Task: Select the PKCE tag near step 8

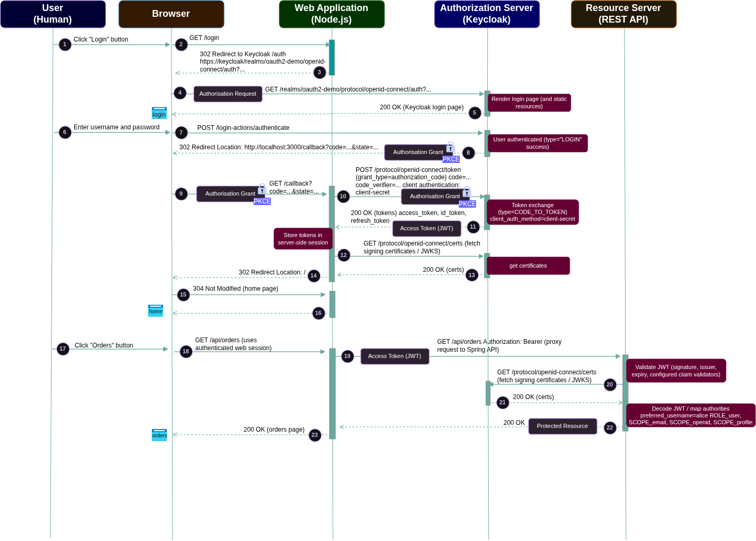Action: pos(451,159)
